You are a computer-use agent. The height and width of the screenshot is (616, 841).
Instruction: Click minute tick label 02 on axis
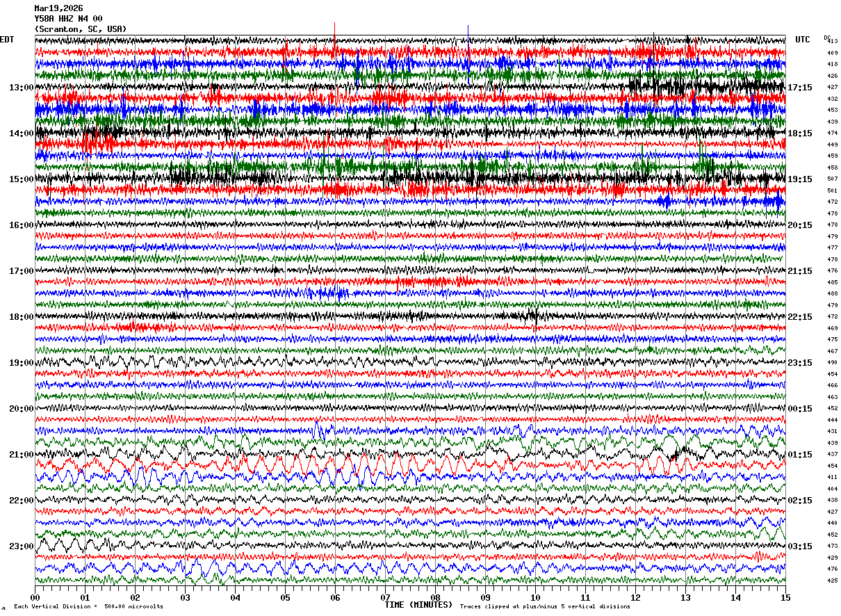[x=135, y=597]
